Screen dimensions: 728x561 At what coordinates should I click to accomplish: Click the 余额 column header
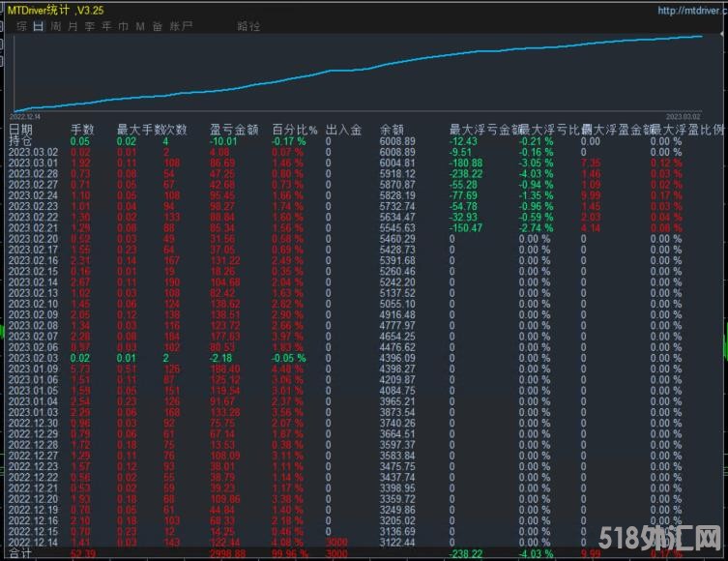coord(392,129)
